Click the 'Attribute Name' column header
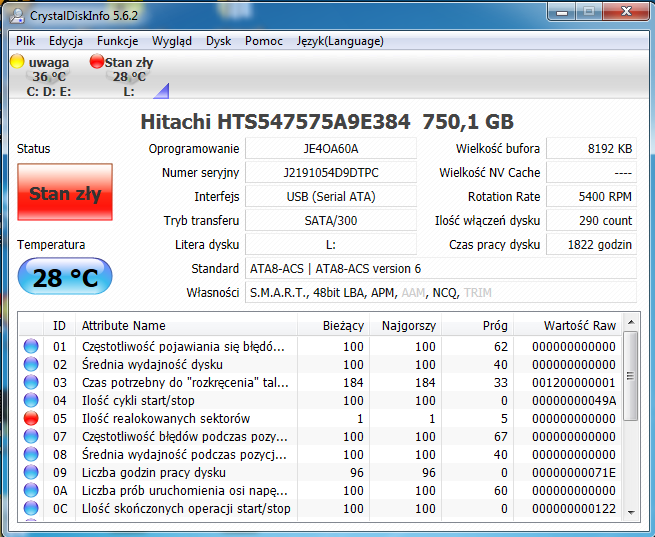655x537 pixels. pos(186,325)
